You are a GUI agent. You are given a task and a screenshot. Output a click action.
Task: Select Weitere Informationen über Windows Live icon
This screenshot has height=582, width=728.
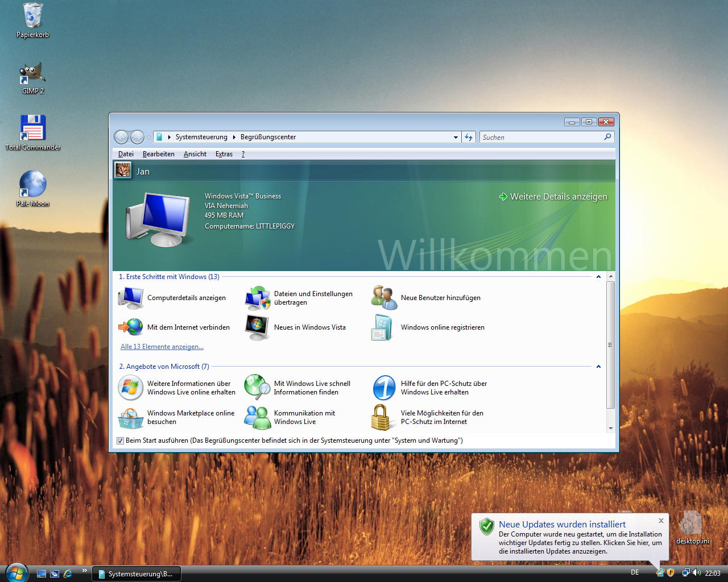coord(131,388)
